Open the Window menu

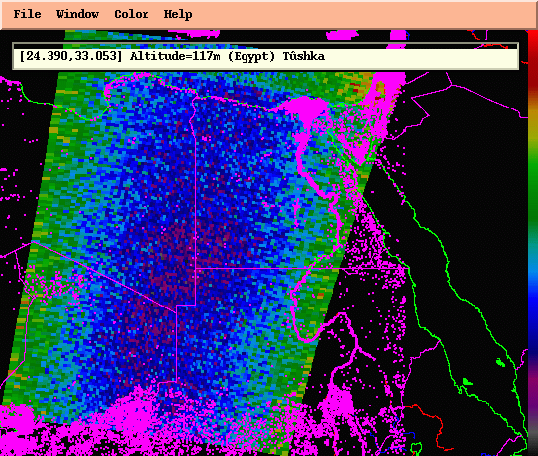pyautogui.click(x=78, y=14)
